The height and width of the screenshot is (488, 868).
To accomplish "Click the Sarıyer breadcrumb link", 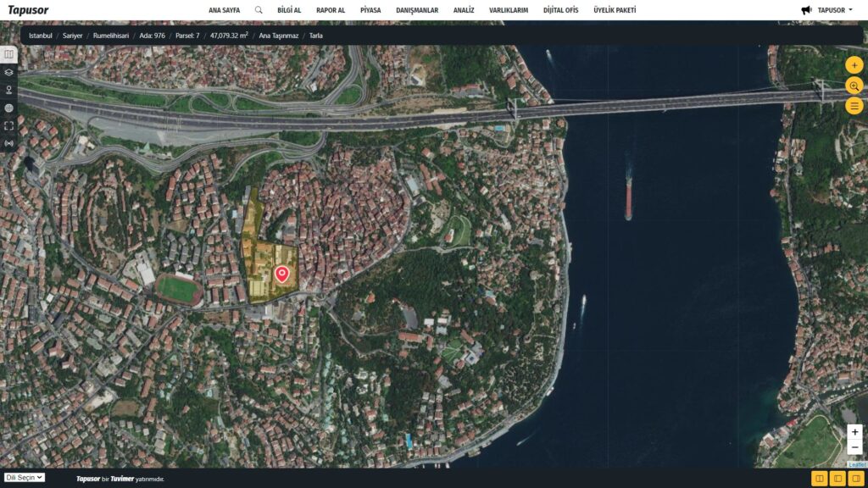I will 71,36.
